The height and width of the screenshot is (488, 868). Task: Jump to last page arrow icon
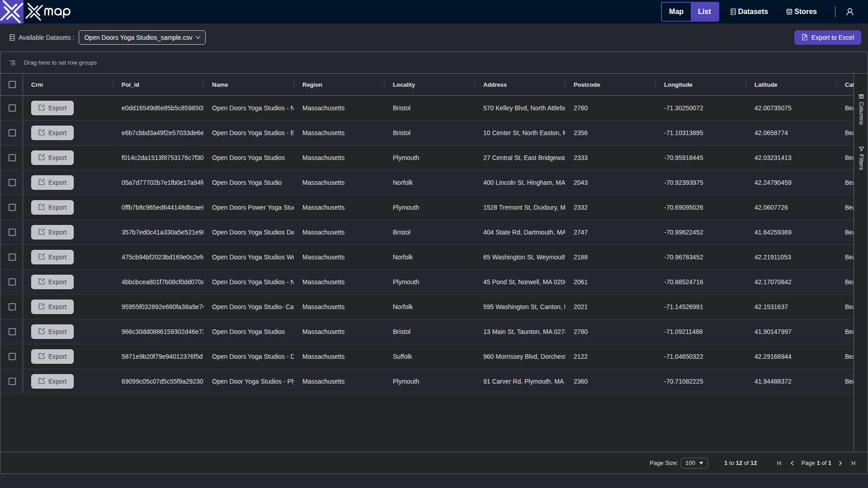pyautogui.click(x=853, y=463)
